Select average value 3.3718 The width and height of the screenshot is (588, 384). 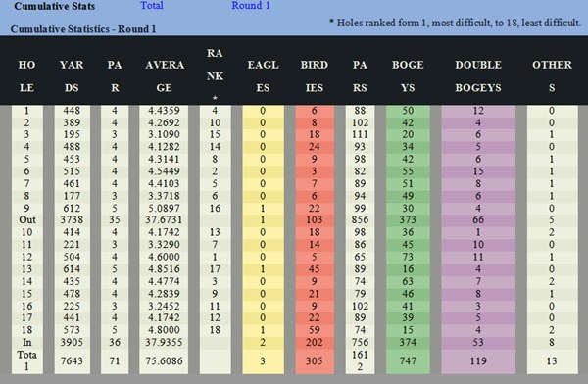click(164, 196)
